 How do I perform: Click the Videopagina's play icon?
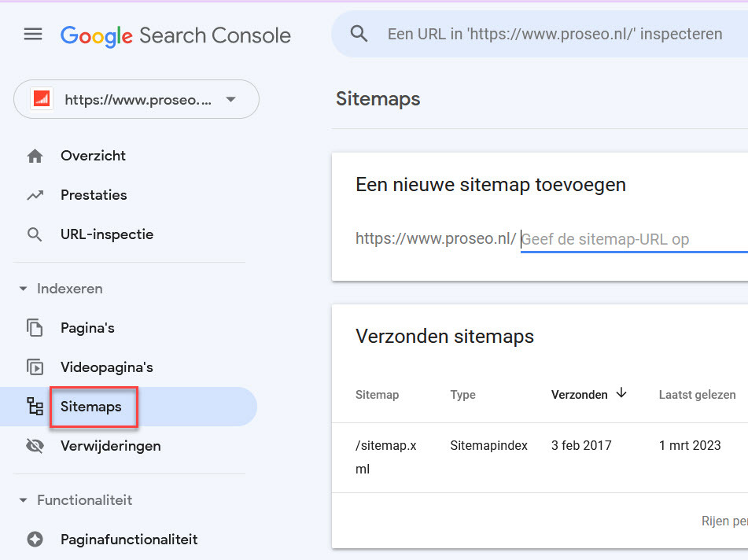tap(35, 367)
